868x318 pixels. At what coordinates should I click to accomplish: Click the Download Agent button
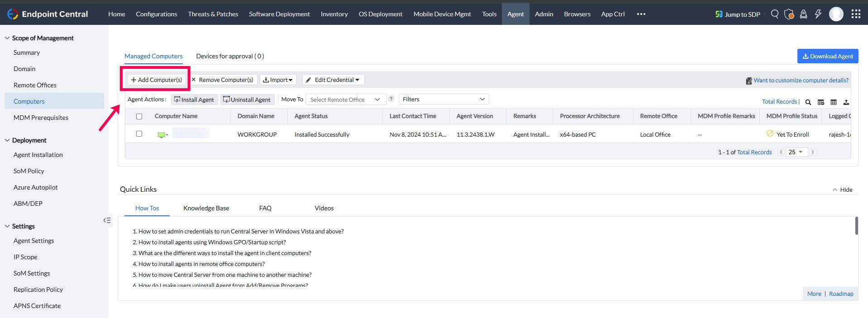828,56
